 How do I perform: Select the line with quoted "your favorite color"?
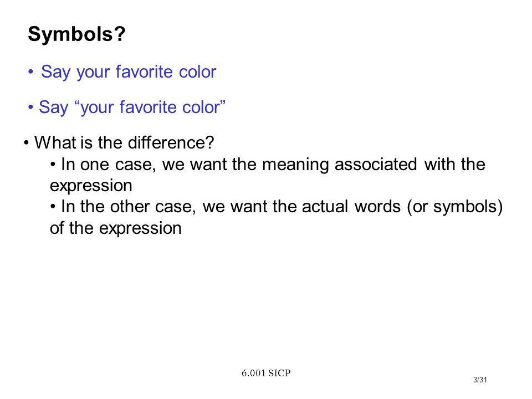coord(132,108)
